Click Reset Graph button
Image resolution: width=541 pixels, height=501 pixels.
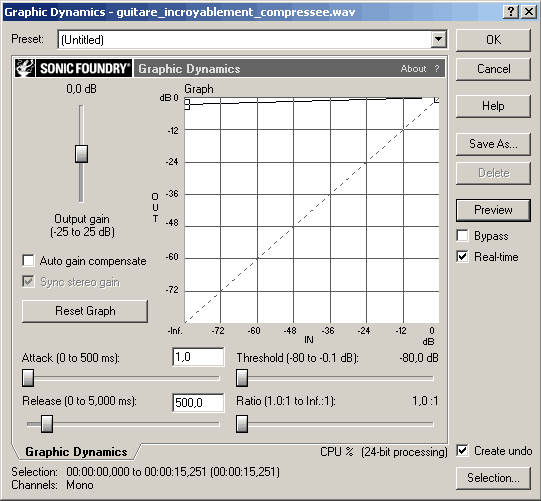coord(85,311)
